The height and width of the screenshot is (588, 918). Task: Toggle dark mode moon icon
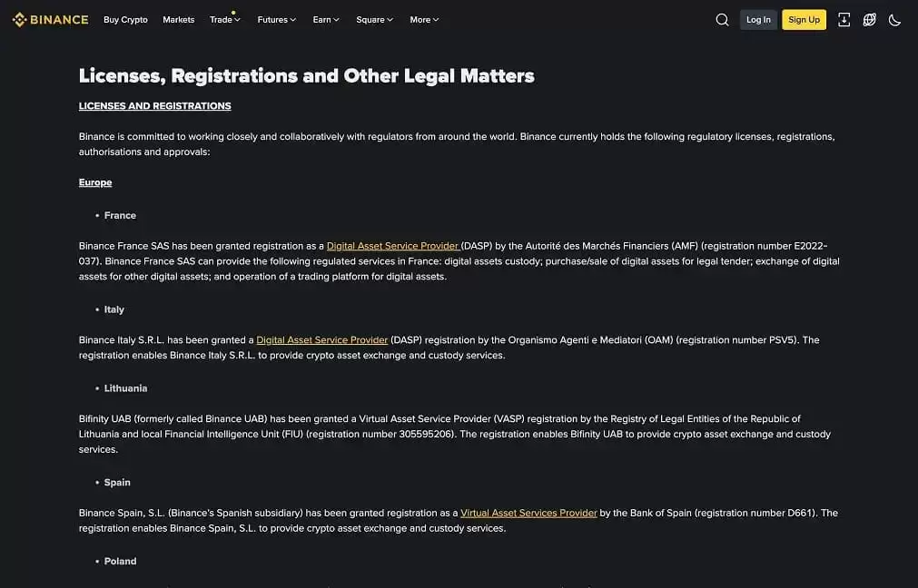894,20
